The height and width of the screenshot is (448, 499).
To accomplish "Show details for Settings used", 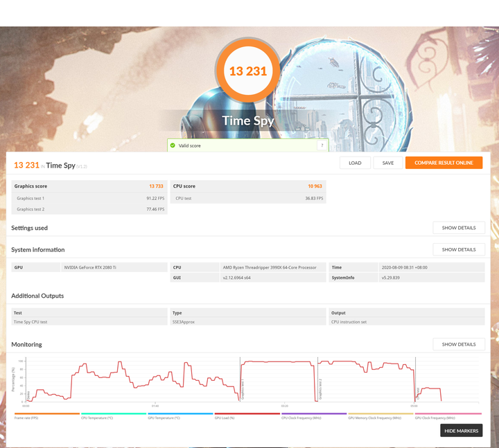I will tap(459, 228).
